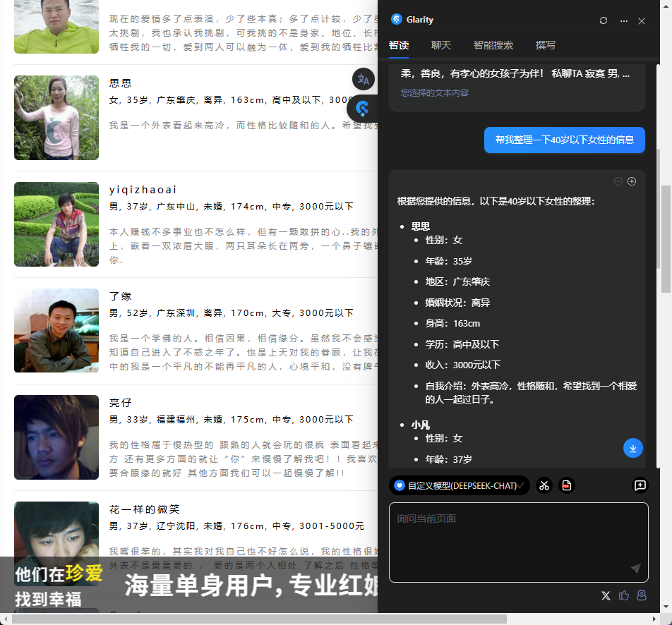Open the 撰写 tab
This screenshot has width=672, height=625.
coord(546,45)
